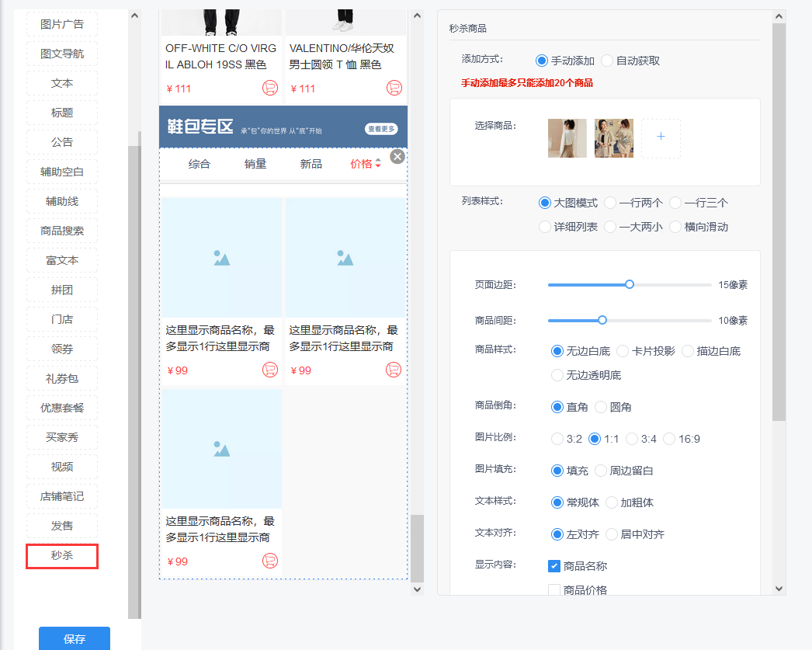Screen dimensions: 812x650
Task: Select 周边留白 image fill option
Action: 601,471
